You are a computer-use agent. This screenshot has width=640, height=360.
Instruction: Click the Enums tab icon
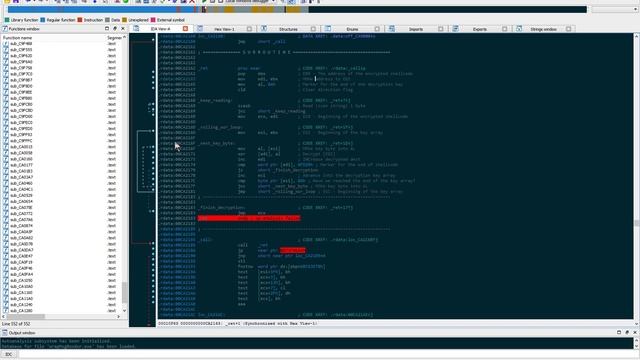pyautogui.click(x=328, y=29)
